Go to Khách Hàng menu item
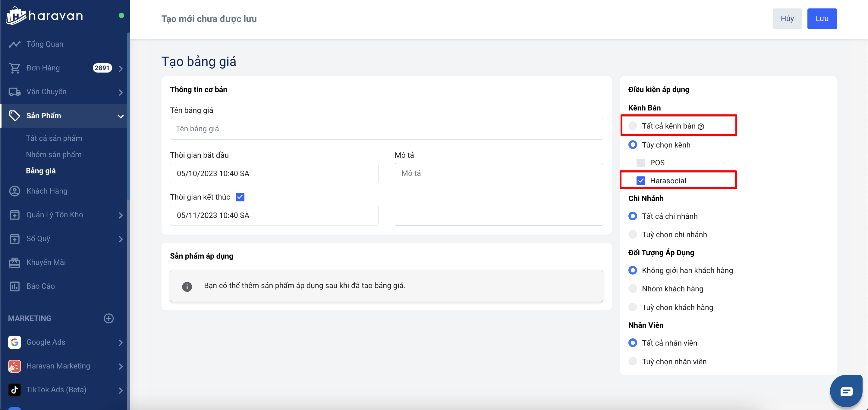The height and width of the screenshot is (410, 868). [47, 191]
